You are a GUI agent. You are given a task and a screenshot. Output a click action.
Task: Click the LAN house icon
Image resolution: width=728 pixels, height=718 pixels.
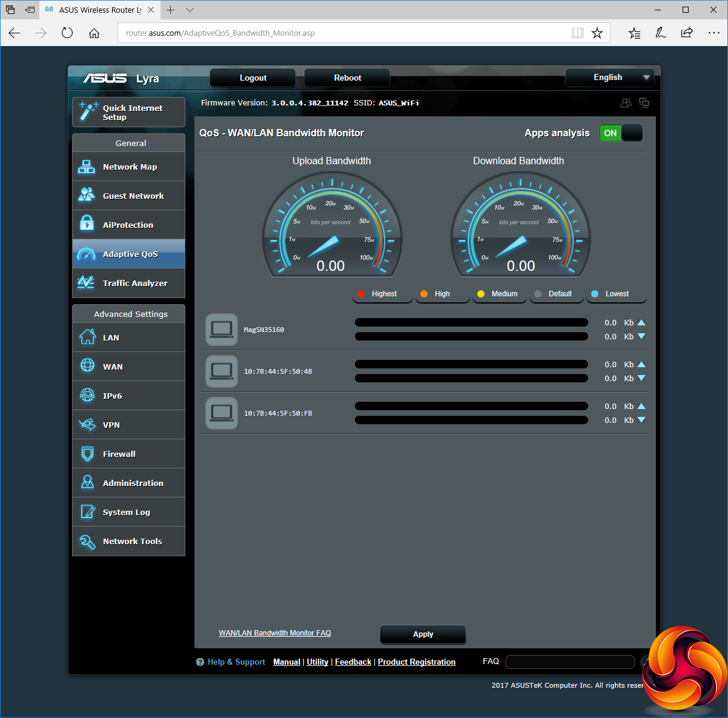click(87, 336)
